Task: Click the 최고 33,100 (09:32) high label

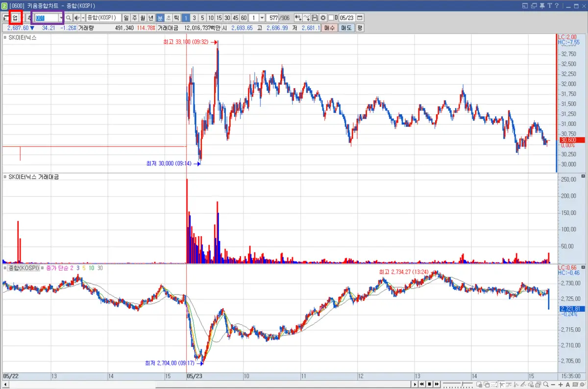Action: click(186, 42)
